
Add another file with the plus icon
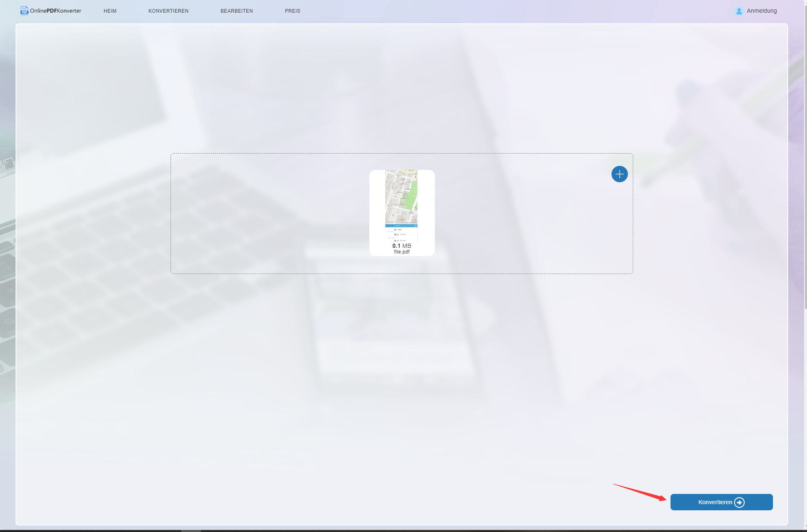coord(619,174)
